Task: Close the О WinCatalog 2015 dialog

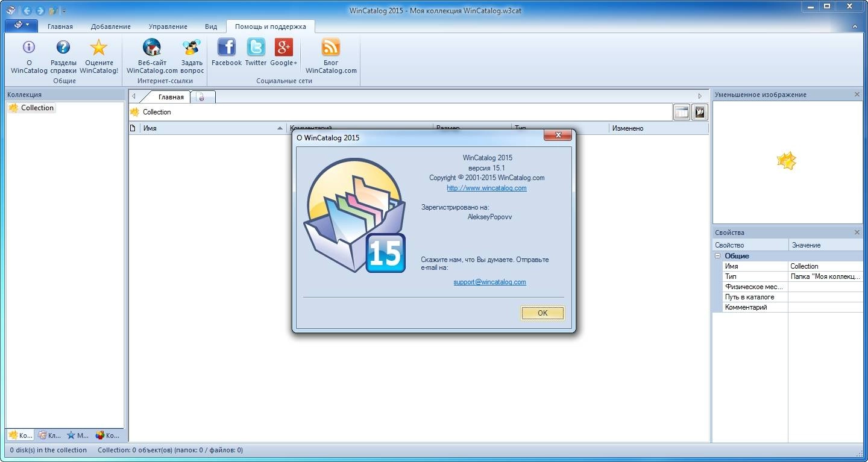Action: 558,136
